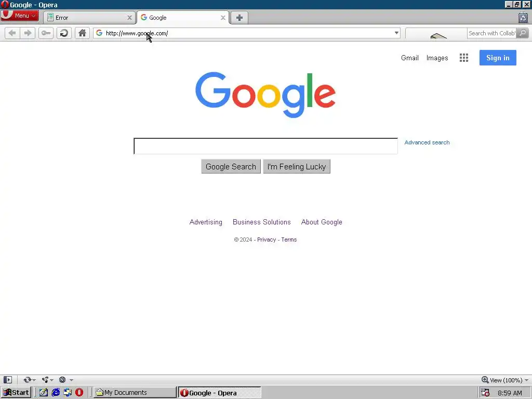Switch to the Error tab
This screenshot has width=532, height=399.
click(x=89, y=18)
